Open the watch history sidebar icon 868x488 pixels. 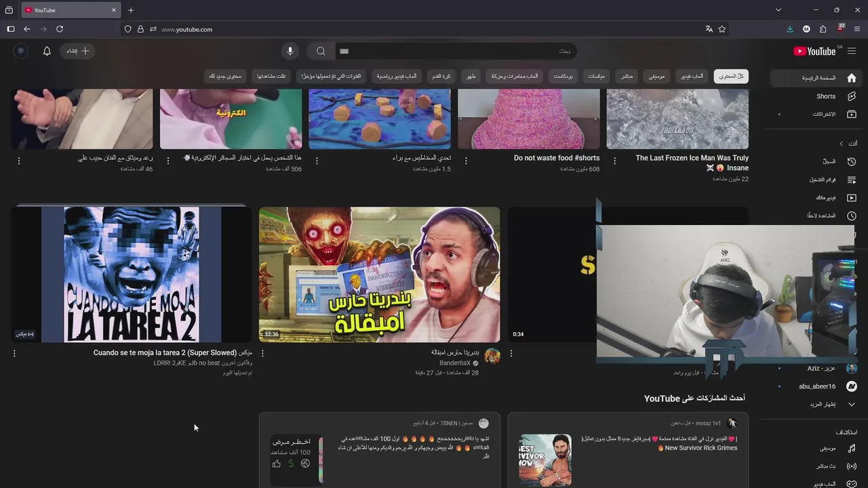[x=852, y=161]
